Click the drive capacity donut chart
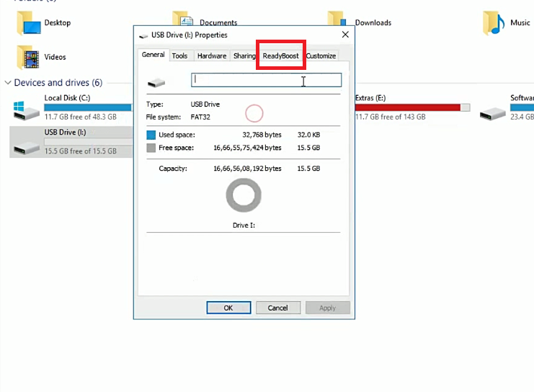 pos(244,195)
